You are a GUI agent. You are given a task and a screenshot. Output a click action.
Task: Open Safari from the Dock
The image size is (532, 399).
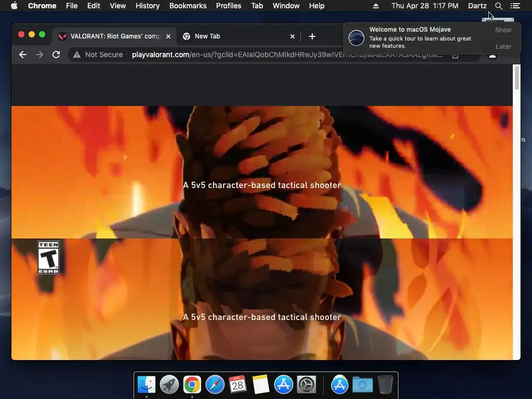[x=215, y=385]
